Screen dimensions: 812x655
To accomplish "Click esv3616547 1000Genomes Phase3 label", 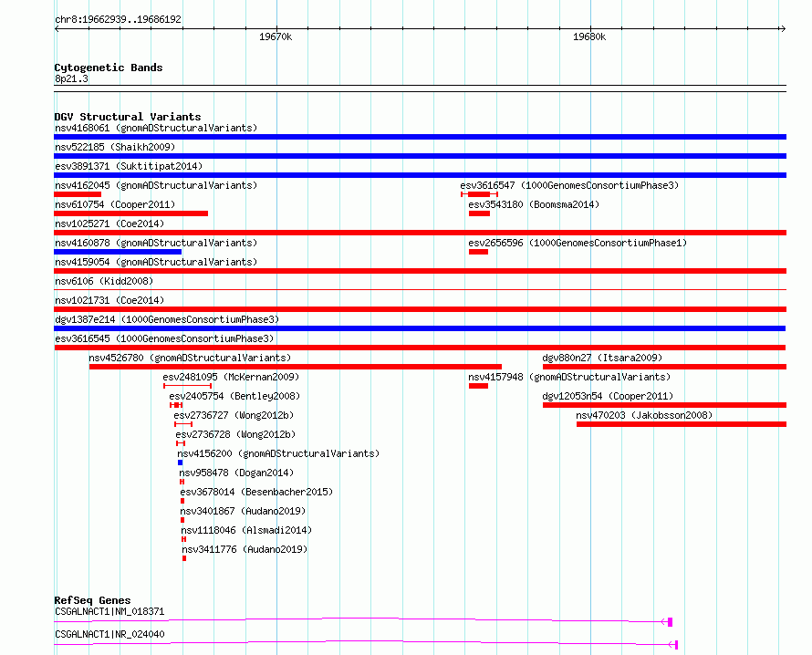I will 569,185.
